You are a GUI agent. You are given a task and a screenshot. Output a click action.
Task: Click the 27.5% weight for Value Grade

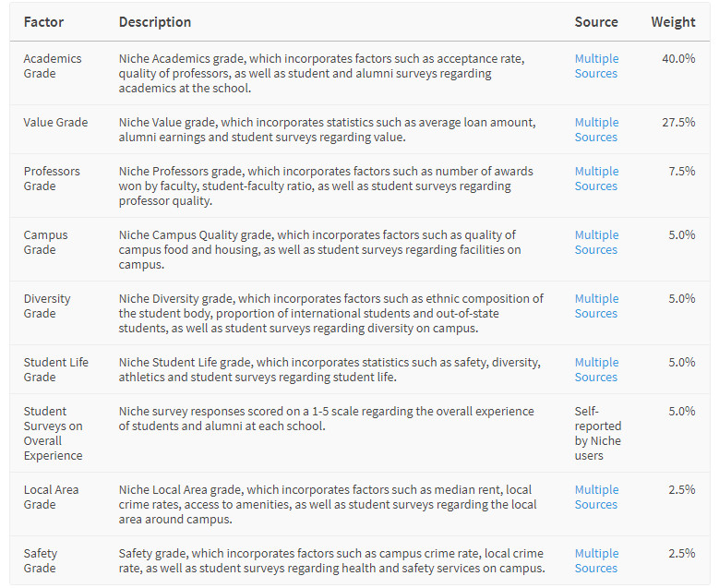point(678,122)
